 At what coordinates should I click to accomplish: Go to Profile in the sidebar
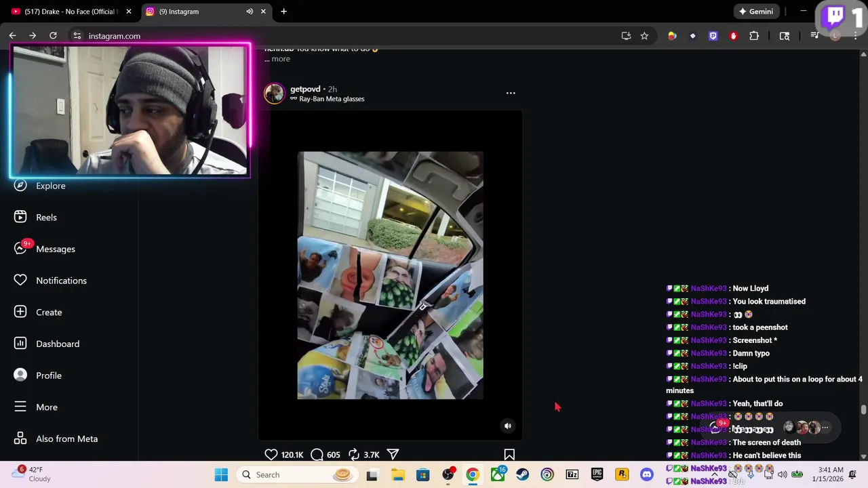39,375
